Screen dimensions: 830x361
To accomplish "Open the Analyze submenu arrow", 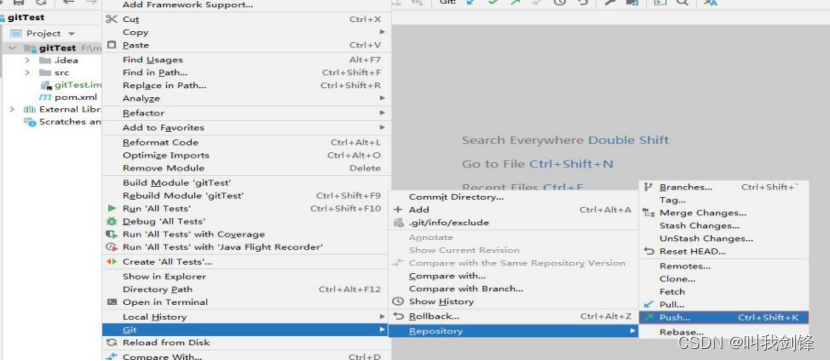I will tap(382, 98).
